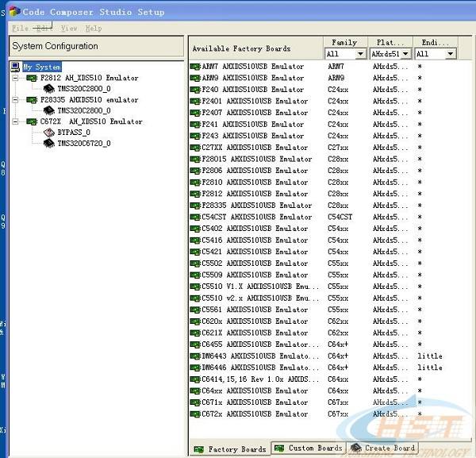The height and width of the screenshot is (458, 476).
Task: Collapse the C672X AH_XDS510 Emulator tree node
Action: 15,121
